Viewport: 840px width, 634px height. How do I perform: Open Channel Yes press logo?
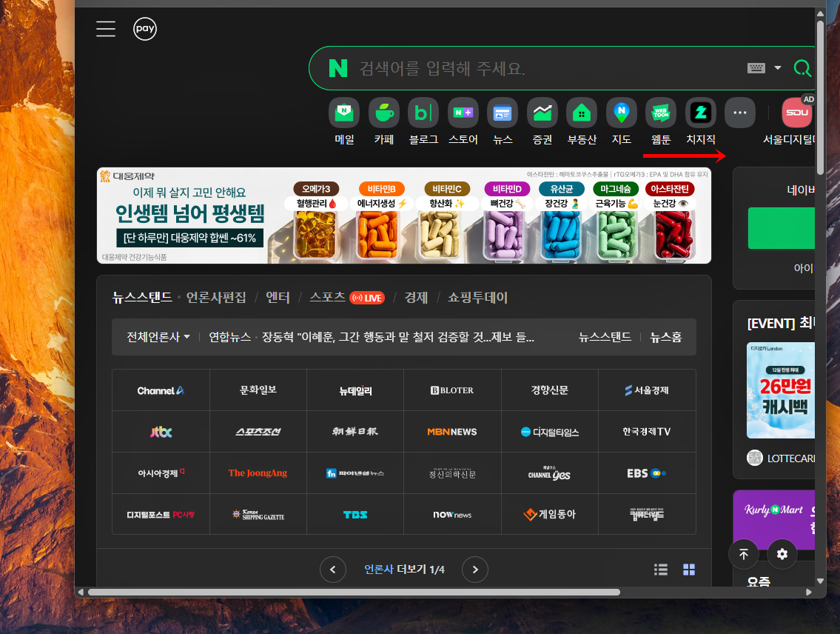coord(550,473)
